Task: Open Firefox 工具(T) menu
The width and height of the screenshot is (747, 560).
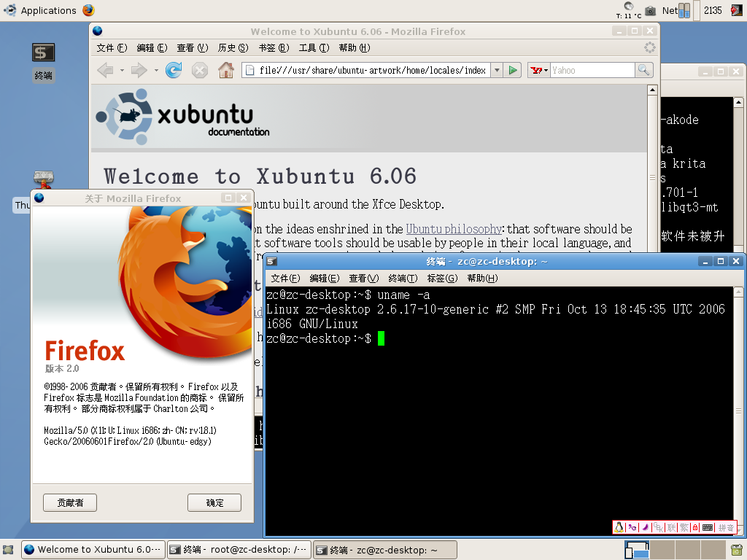Action: pyautogui.click(x=314, y=47)
